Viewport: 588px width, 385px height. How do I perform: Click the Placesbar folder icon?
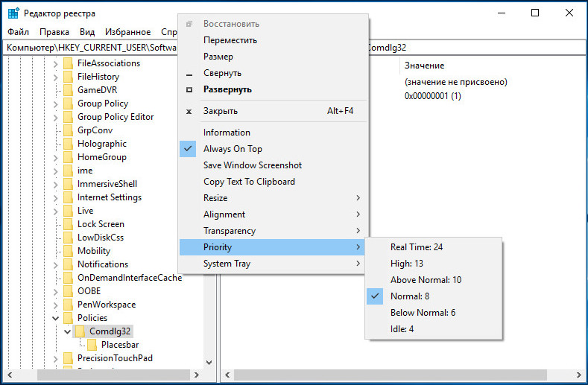click(92, 345)
